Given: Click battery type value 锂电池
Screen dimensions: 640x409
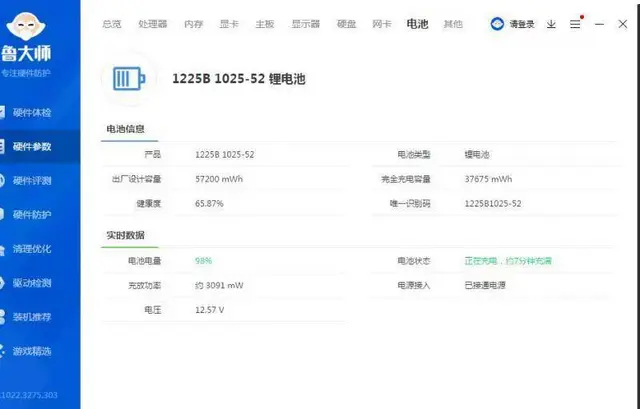Looking at the screenshot, I should [477, 155].
